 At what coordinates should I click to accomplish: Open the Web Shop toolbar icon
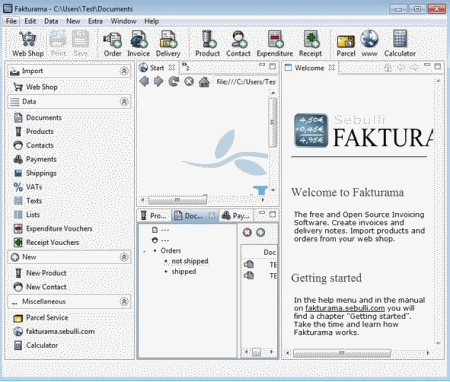click(28, 44)
